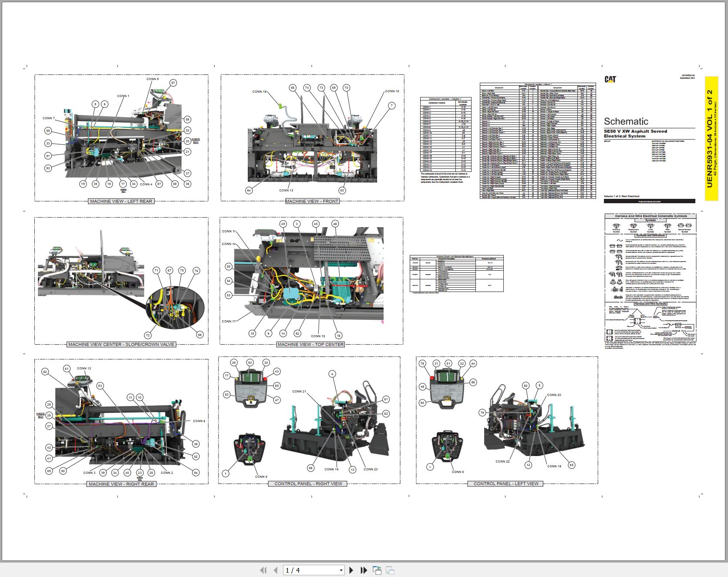Open the PUBLICATIONS.CAT.COM link bar

pyautogui.click(x=649, y=201)
